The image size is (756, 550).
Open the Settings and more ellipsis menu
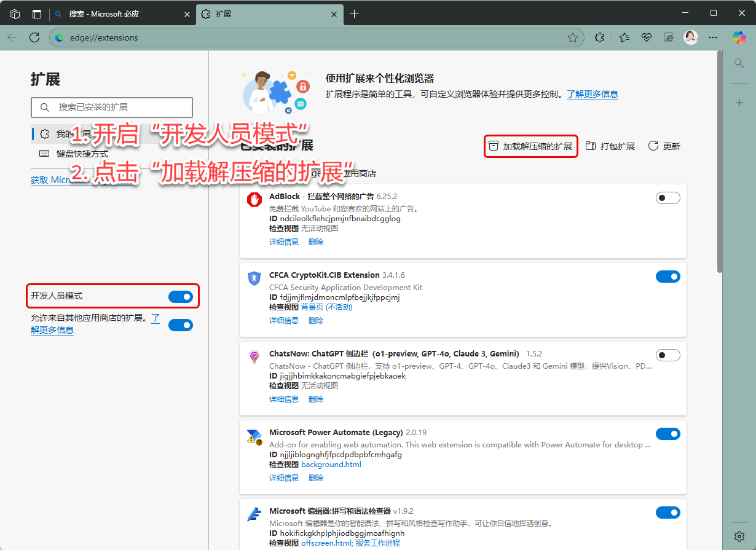713,37
